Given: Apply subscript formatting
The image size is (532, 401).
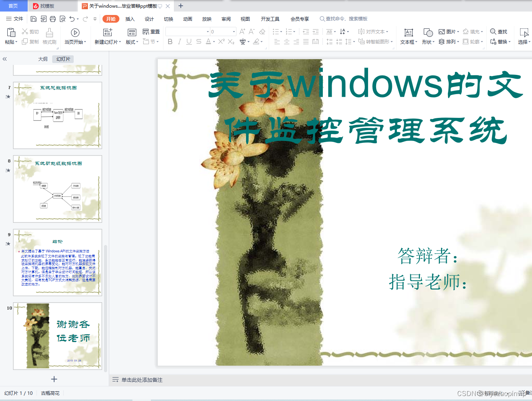Looking at the screenshot, I should tap(231, 41).
